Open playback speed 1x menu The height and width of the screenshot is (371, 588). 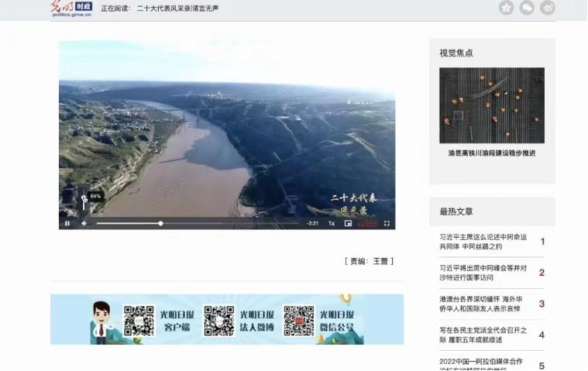(x=332, y=223)
